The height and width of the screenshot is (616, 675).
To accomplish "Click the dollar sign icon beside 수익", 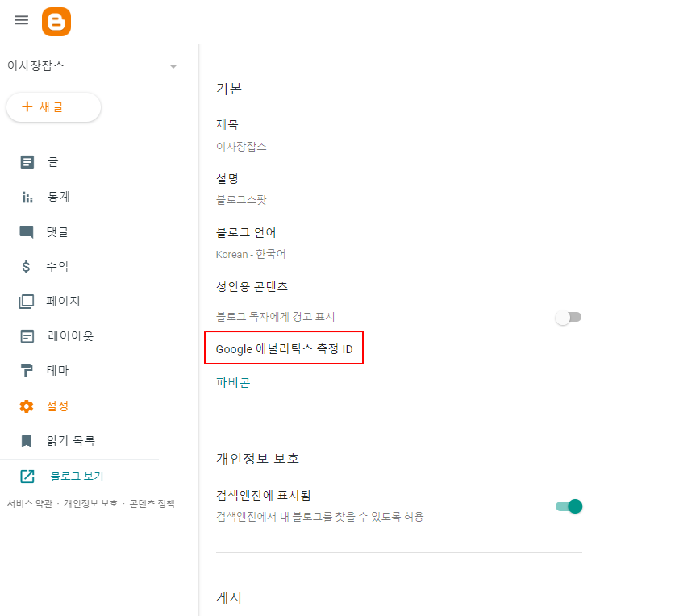I will point(27,267).
